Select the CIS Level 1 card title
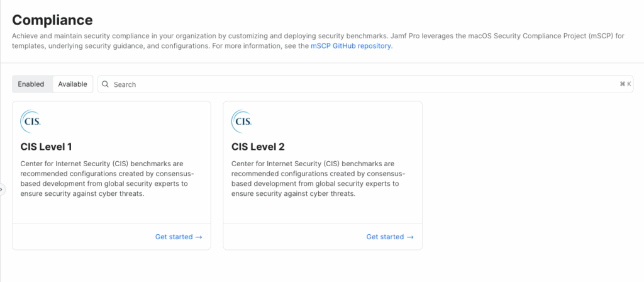The image size is (644, 282). tap(47, 147)
